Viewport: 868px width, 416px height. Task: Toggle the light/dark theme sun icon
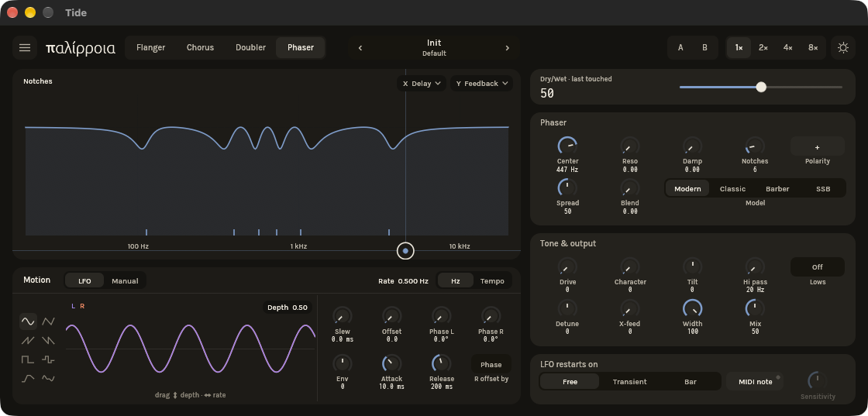tap(842, 47)
